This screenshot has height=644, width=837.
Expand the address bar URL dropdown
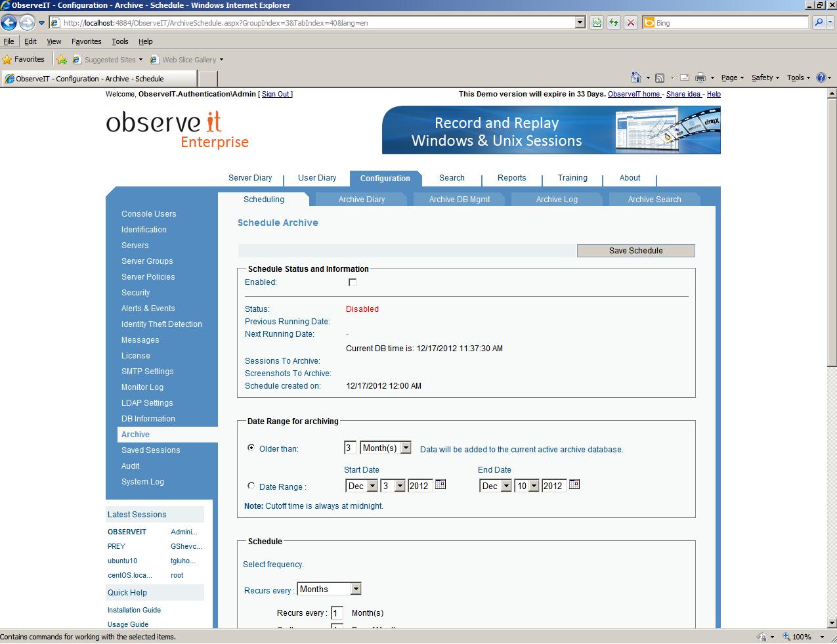pyautogui.click(x=580, y=22)
